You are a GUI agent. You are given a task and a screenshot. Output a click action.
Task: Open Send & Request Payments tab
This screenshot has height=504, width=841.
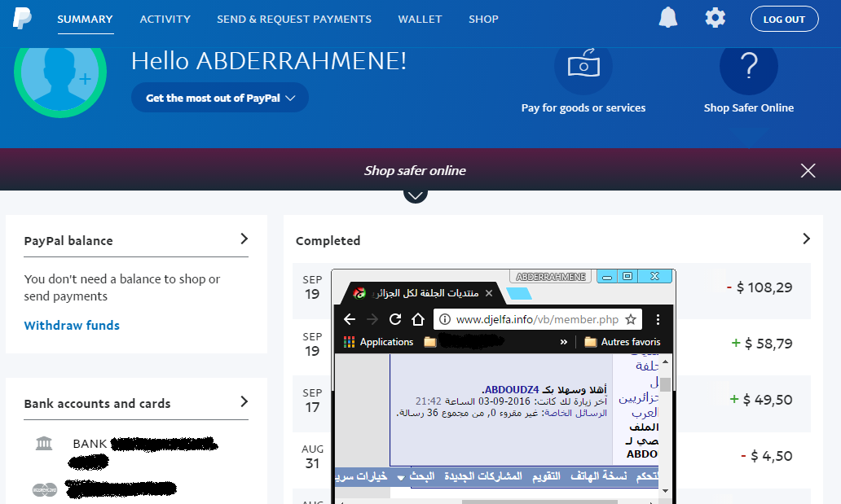294,20
